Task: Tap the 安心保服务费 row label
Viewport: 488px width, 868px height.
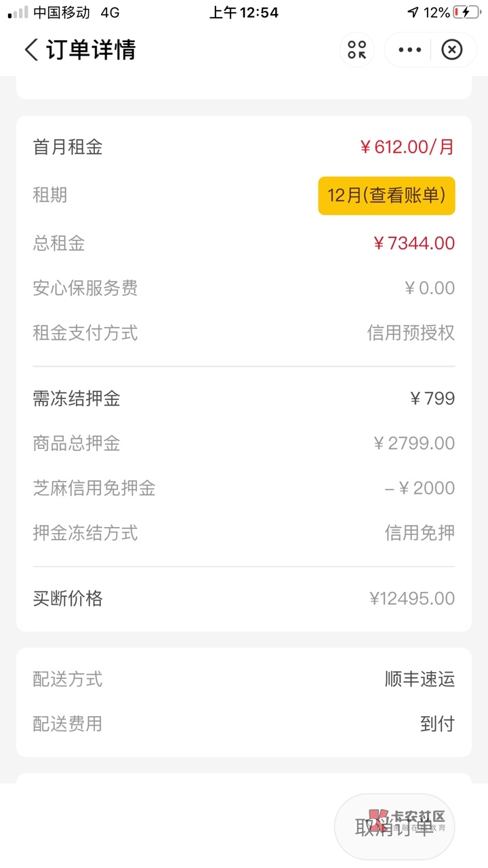Action: point(85,288)
